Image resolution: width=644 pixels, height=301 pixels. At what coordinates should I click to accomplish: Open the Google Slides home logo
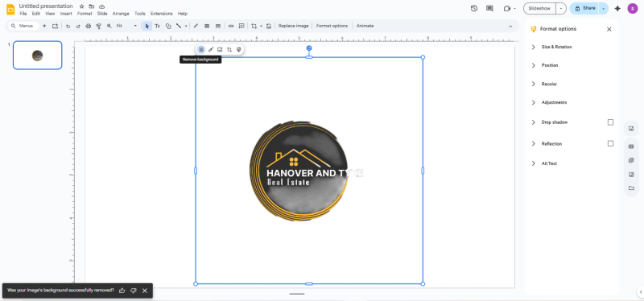[x=10, y=10]
